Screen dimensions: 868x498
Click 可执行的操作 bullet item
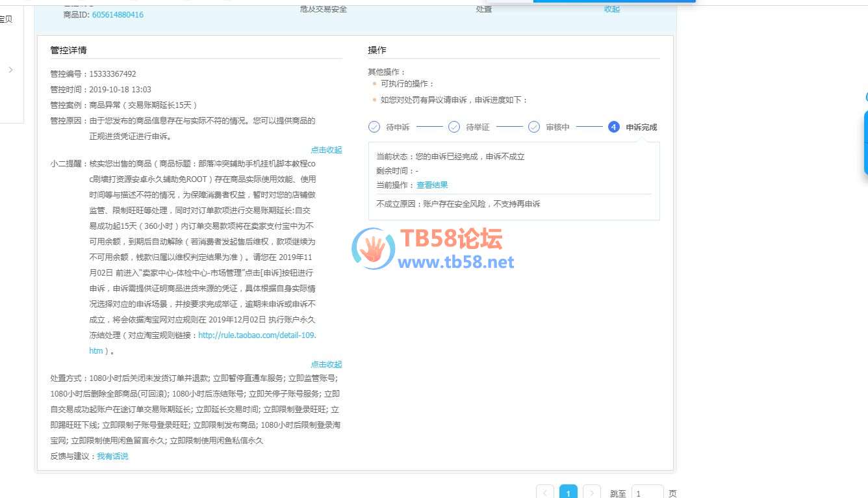click(407, 84)
